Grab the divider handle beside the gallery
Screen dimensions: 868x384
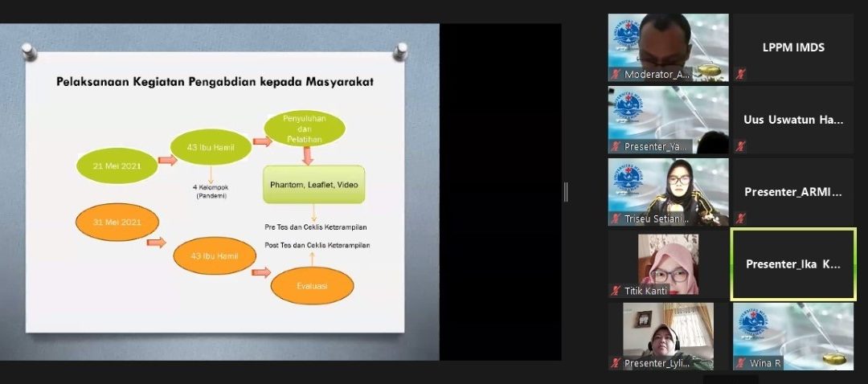[566, 192]
